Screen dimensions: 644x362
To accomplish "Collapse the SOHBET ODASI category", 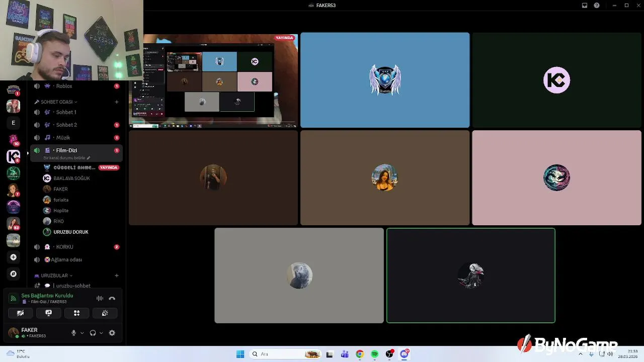I will point(55,102).
